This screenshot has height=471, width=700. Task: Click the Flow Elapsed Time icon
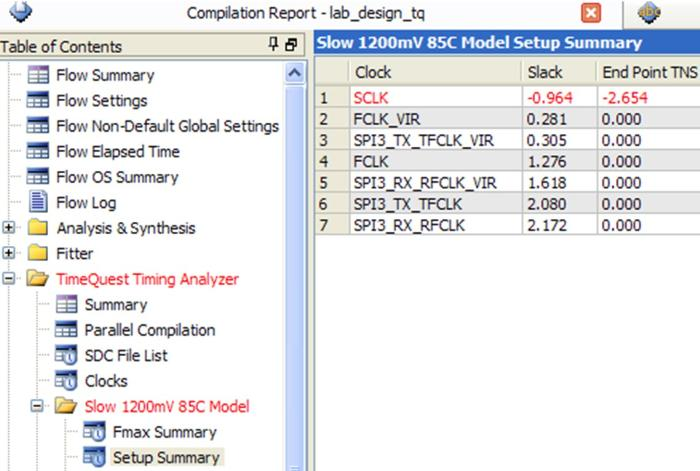pyautogui.click(x=38, y=151)
